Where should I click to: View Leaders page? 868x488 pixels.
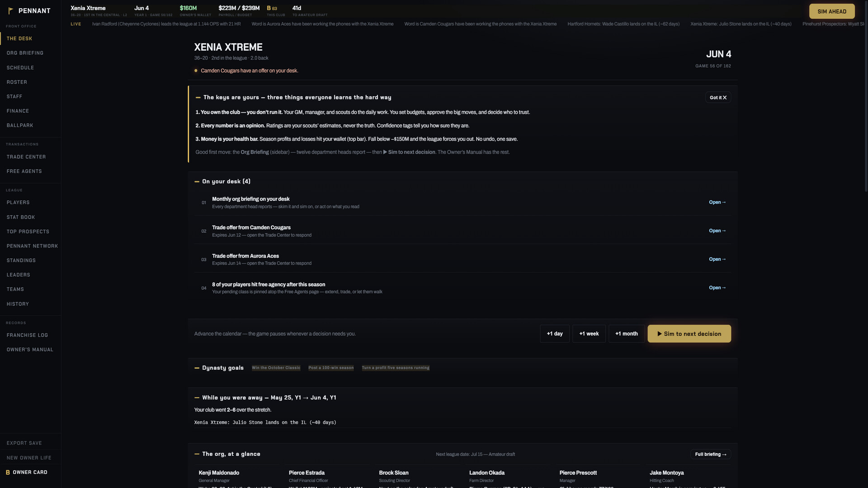tap(31, 275)
